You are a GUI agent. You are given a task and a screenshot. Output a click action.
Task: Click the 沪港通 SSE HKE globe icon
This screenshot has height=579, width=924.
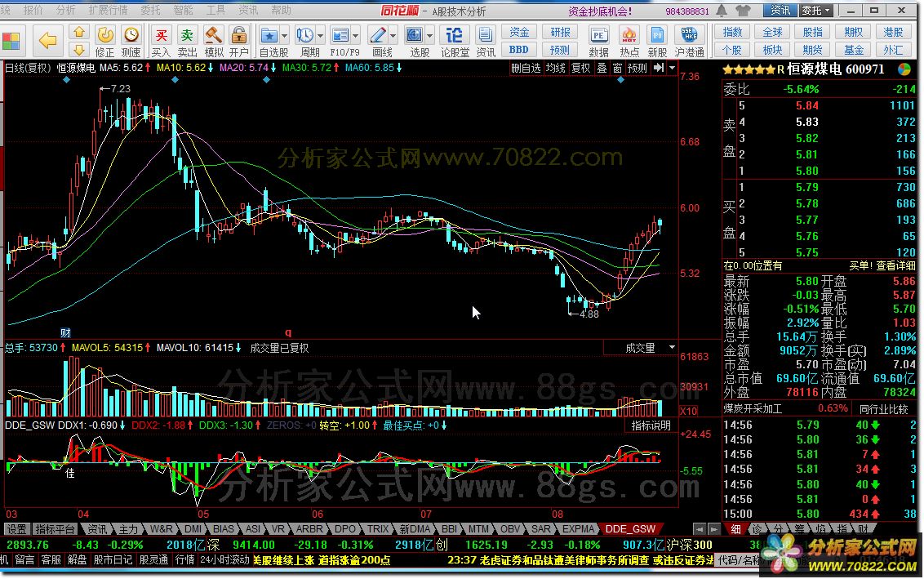690,41
